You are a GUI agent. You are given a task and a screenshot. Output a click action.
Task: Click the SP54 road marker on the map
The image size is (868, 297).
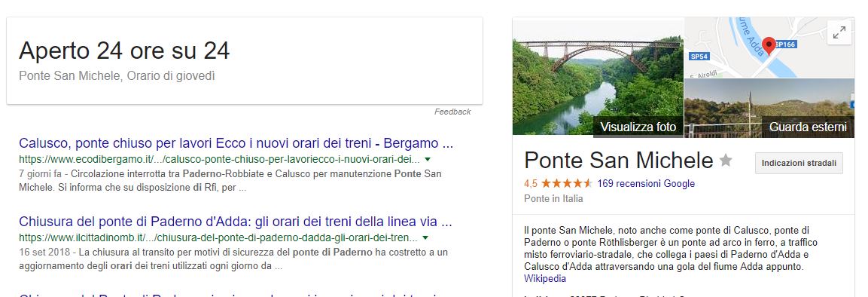(699, 57)
